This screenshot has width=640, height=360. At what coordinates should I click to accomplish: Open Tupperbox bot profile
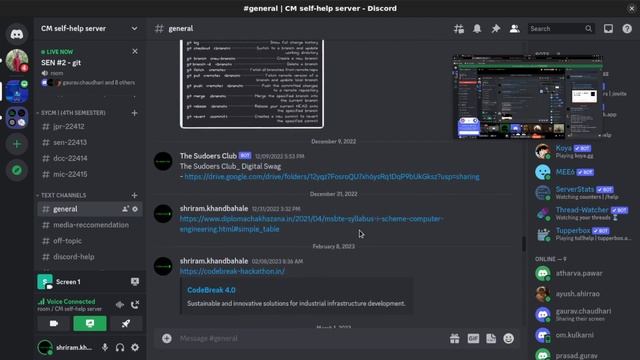[584, 234]
